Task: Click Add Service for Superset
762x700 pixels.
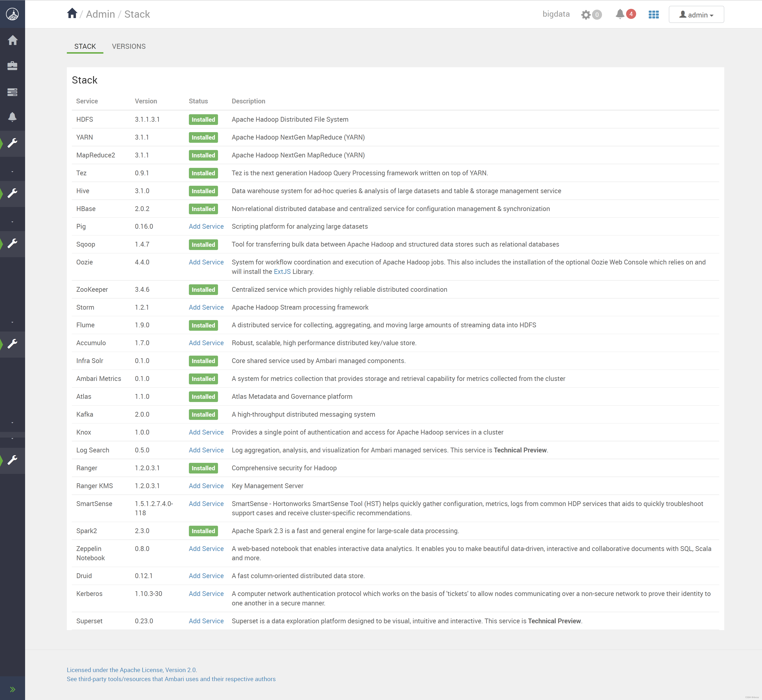Action: coord(206,621)
